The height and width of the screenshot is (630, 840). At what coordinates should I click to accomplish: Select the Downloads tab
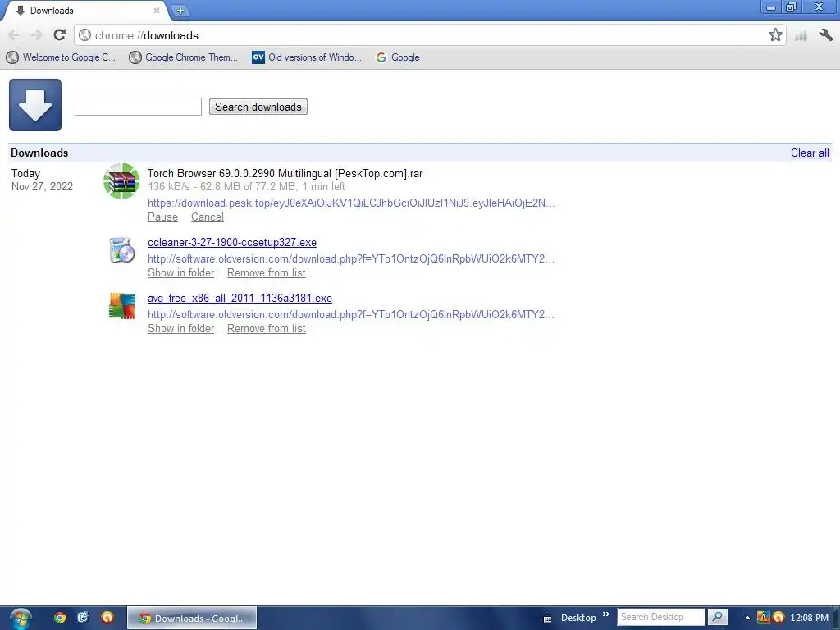[85, 10]
